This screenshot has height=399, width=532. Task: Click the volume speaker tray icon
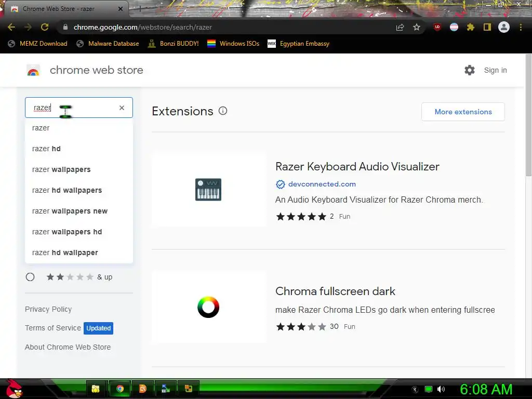[441, 389]
